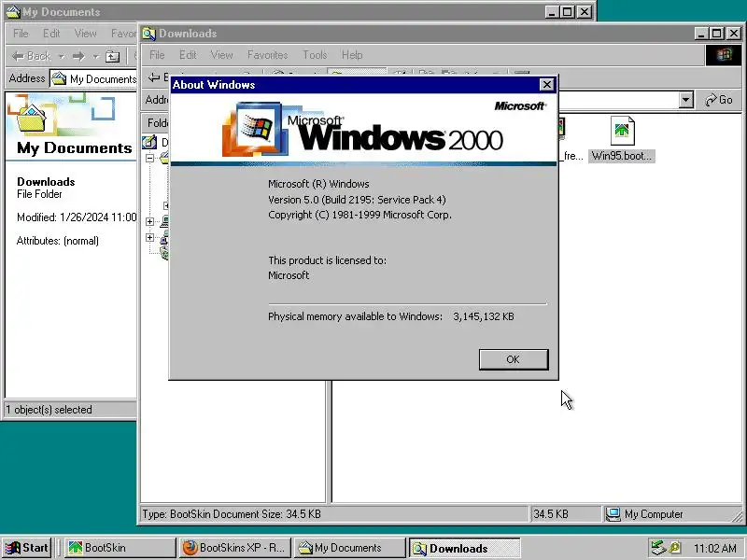Click the Windows logo throbber in Downloads
Viewport: 747px width, 560px height.
point(723,55)
